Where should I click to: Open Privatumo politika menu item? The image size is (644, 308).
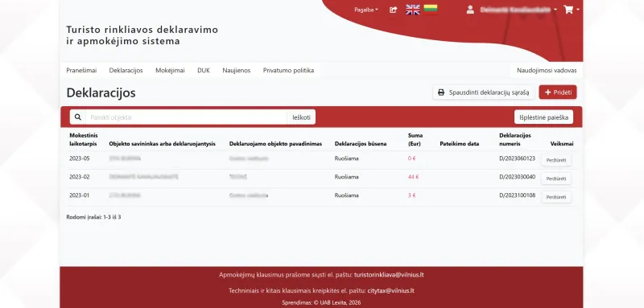(x=288, y=71)
